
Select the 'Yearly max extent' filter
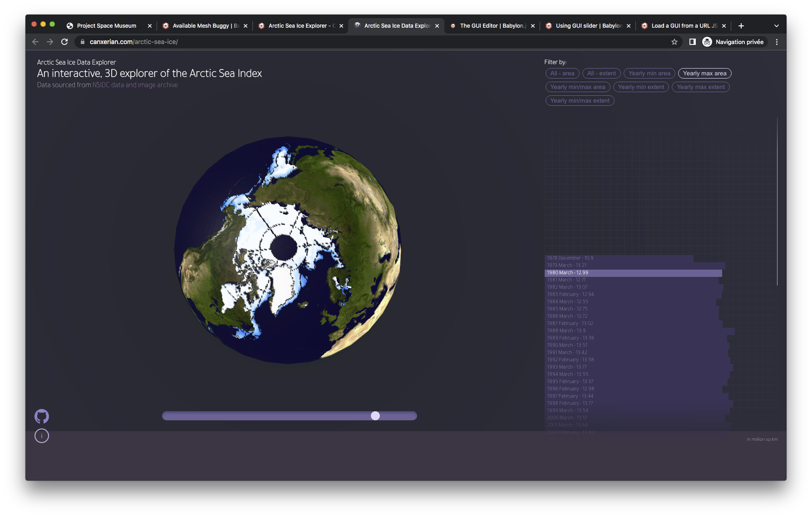[x=700, y=87]
